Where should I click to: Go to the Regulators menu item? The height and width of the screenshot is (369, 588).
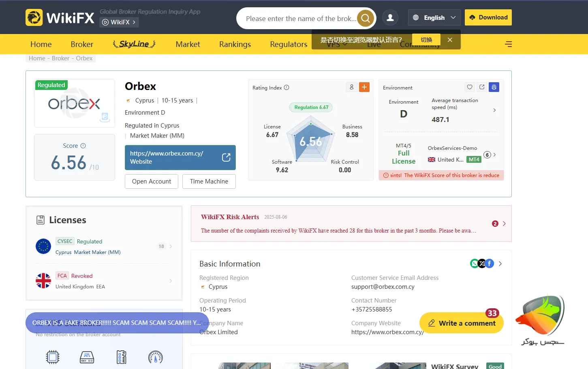coord(289,44)
